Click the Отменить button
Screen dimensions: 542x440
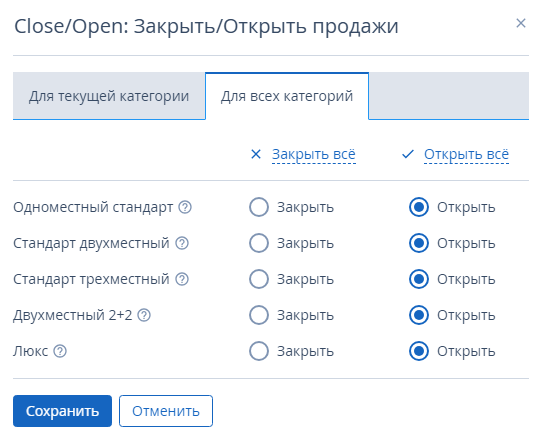166,411
